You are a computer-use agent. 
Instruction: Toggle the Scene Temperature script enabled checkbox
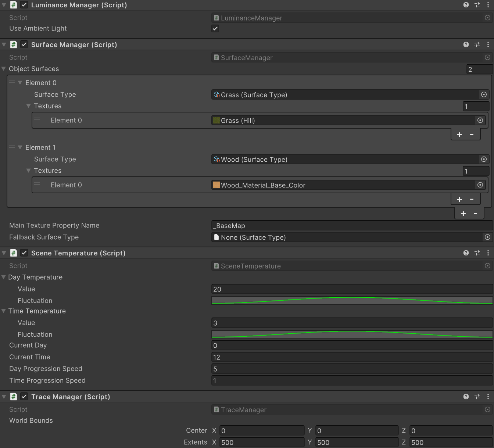(x=24, y=253)
